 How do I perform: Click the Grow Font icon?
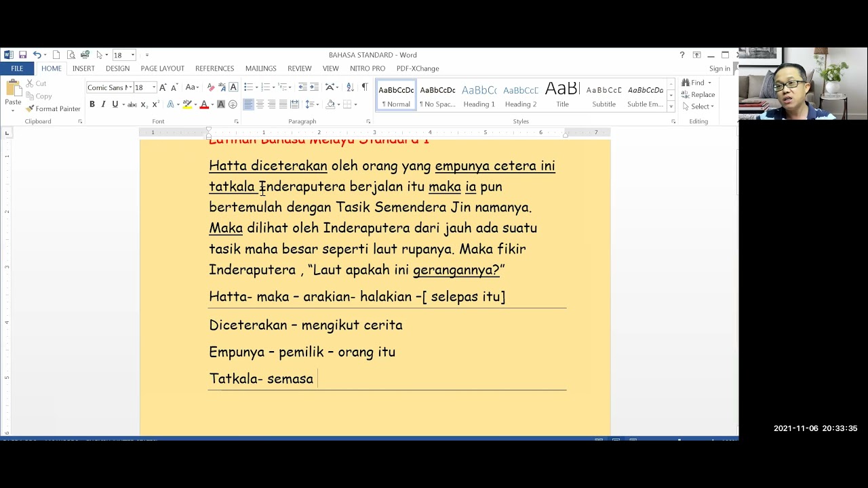[x=163, y=87]
